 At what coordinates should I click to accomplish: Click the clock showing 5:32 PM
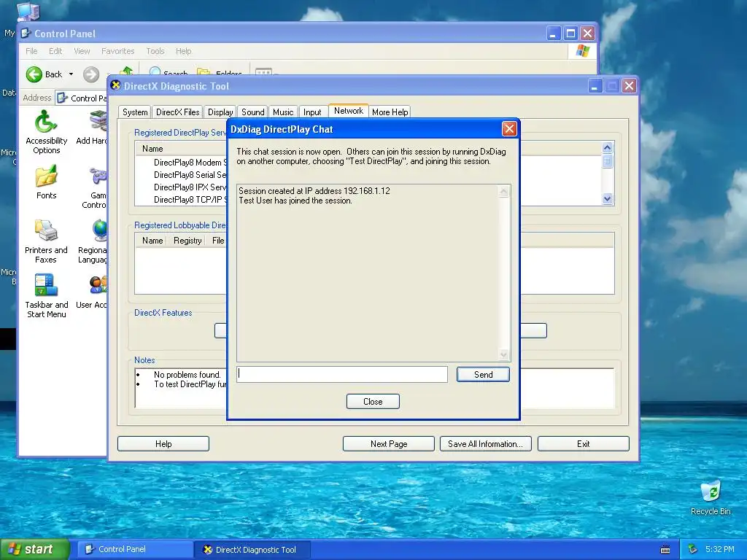click(x=719, y=550)
